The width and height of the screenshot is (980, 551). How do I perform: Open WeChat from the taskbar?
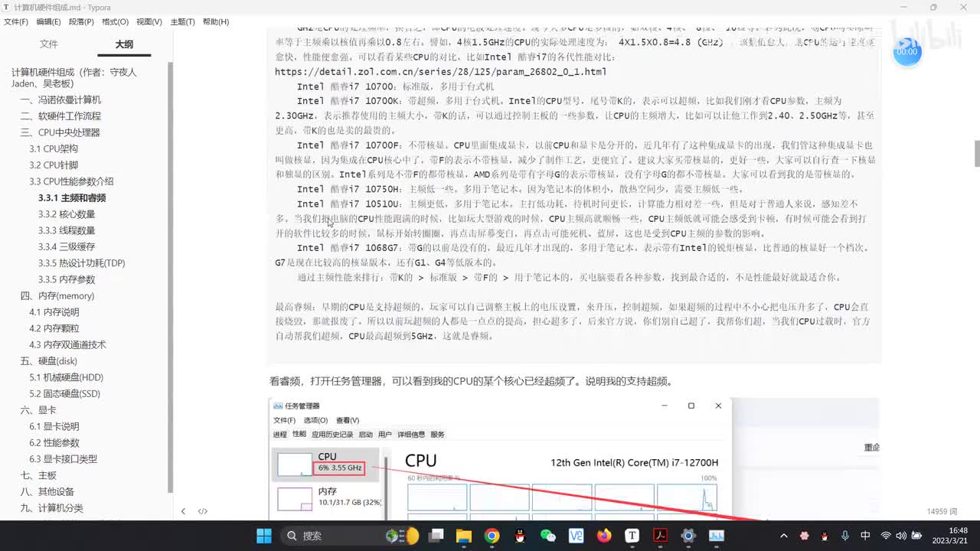547,536
